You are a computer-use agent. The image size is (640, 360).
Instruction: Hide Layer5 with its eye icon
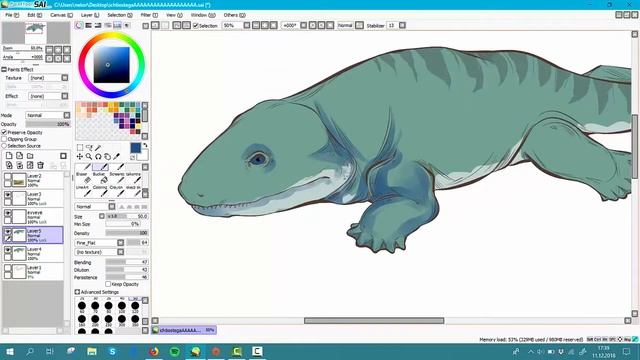[x=8, y=231]
